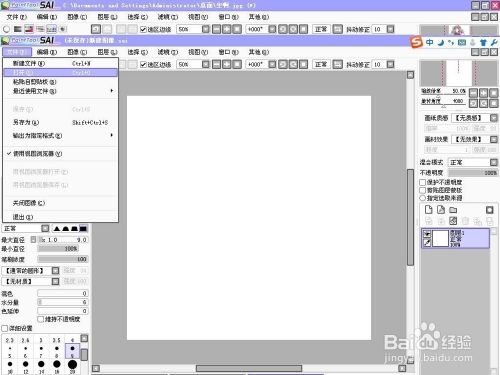
Task: Toggle 详细设置 checkbox
Action: [5, 329]
